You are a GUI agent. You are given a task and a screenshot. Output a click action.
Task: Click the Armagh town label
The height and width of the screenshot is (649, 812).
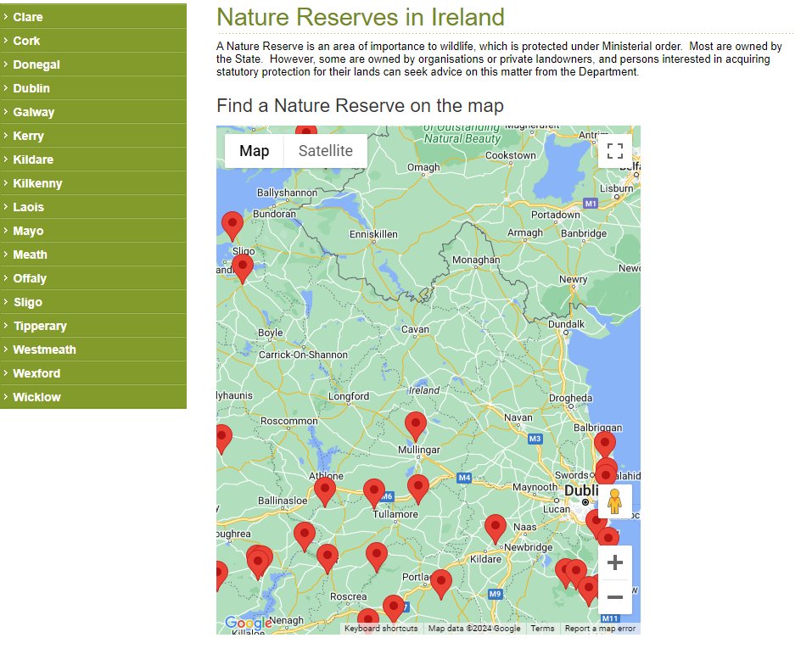(524, 233)
